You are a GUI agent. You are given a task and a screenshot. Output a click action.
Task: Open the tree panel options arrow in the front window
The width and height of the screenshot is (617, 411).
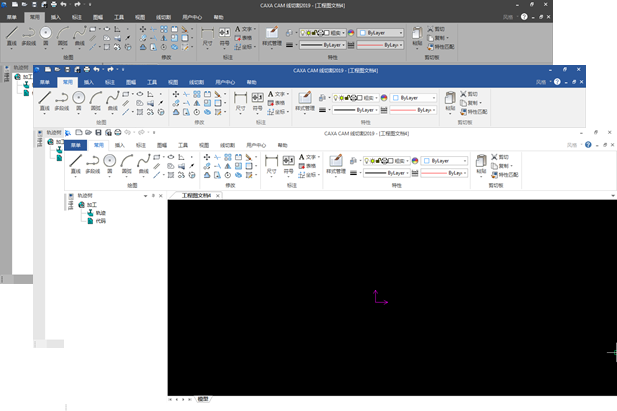[146, 195]
